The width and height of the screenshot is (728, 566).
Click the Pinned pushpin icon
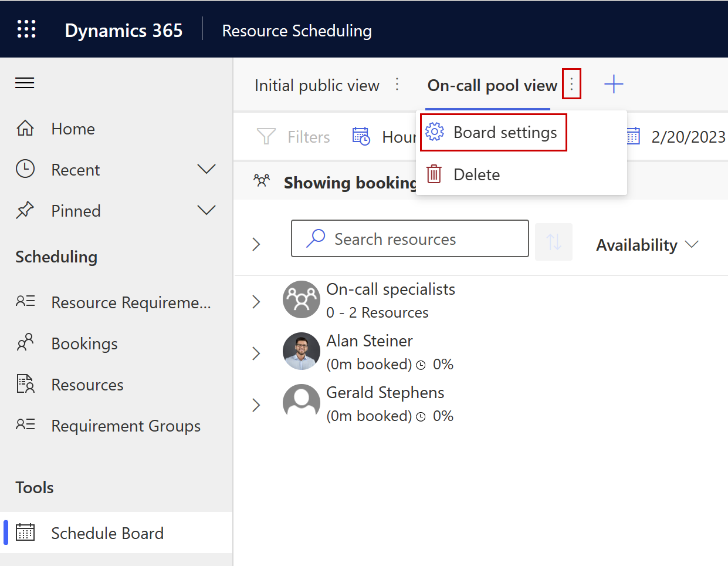point(25,210)
